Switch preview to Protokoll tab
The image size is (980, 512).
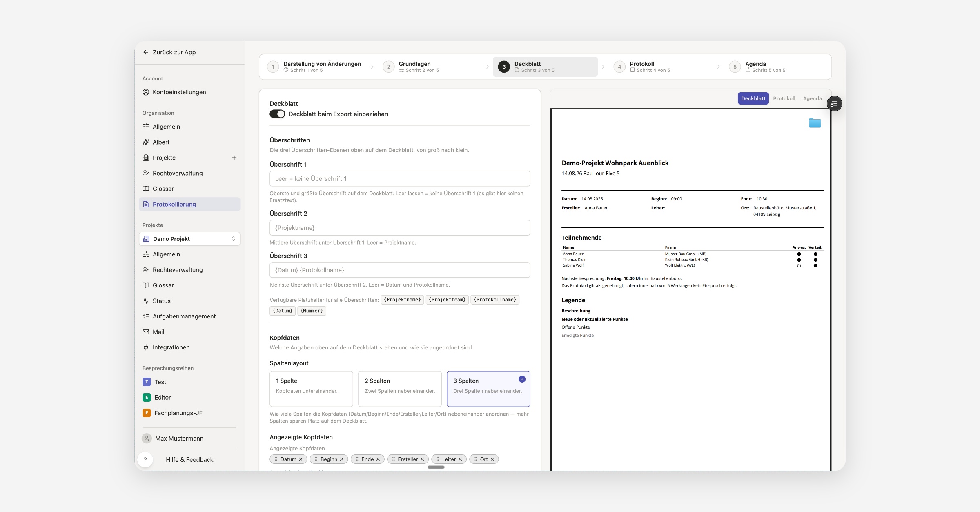784,98
